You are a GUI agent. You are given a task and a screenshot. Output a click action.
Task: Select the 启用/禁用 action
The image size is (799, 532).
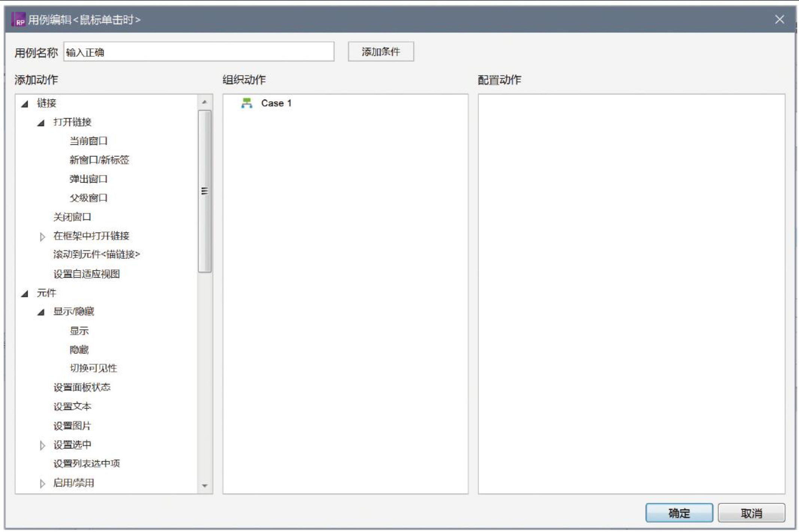pos(73,483)
